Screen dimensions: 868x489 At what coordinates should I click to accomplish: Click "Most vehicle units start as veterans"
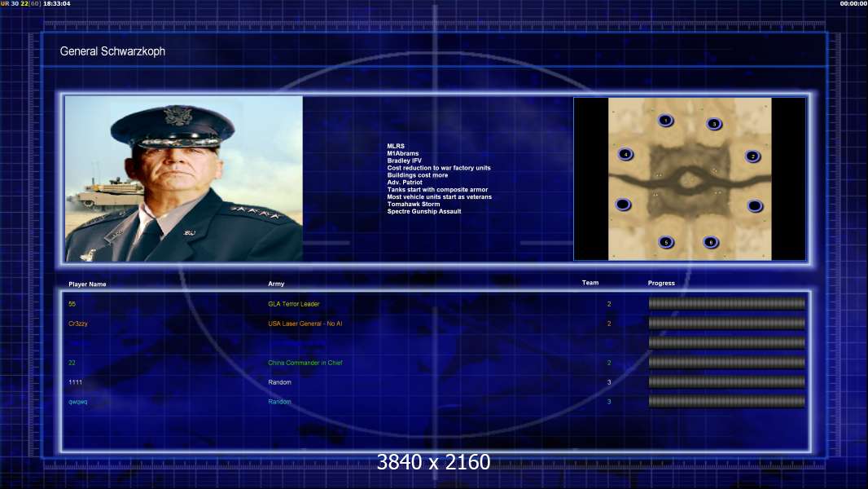pyautogui.click(x=440, y=196)
